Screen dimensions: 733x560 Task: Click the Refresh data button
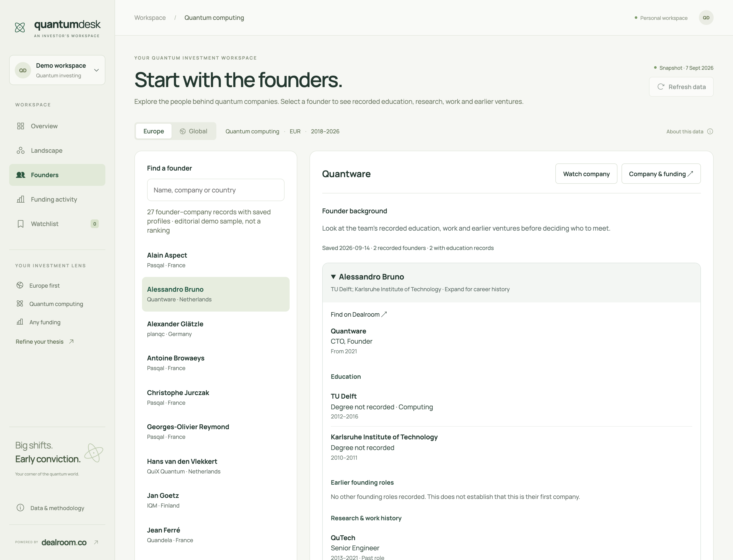[681, 87]
